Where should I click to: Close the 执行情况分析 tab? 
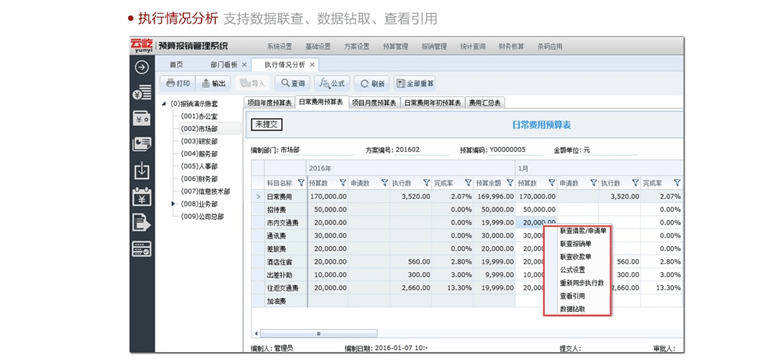[x=312, y=65]
